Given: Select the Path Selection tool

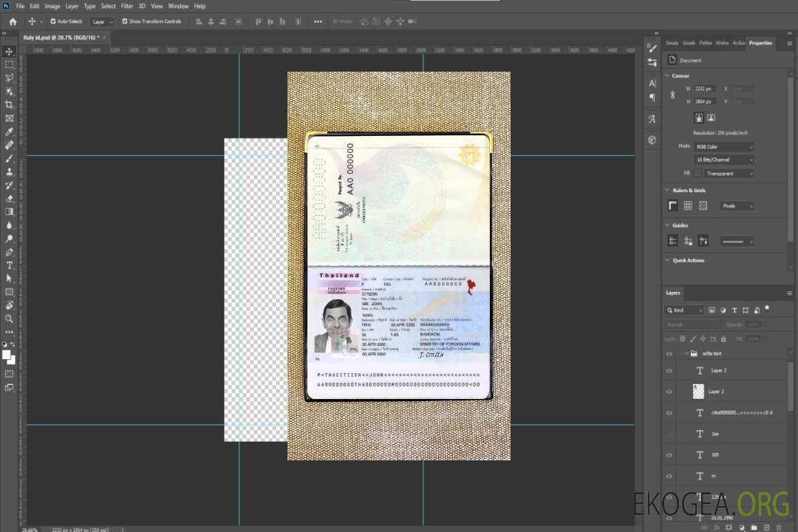Looking at the screenshot, I should click(x=9, y=279).
